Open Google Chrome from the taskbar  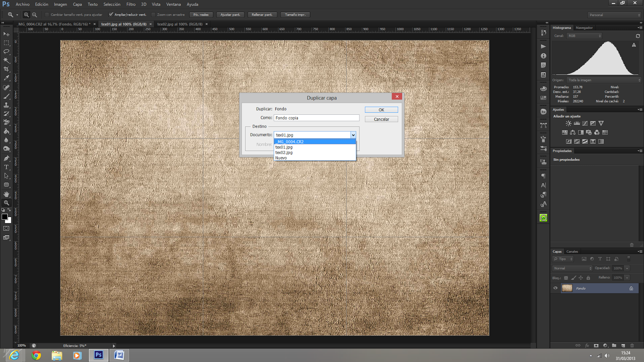click(36, 355)
